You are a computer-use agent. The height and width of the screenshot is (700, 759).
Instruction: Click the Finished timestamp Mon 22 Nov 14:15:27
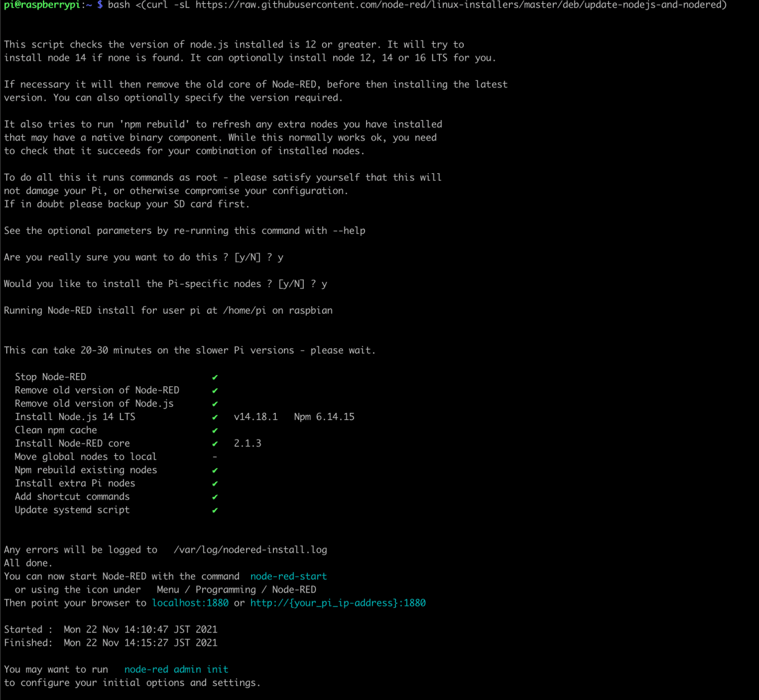click(140, 642)
